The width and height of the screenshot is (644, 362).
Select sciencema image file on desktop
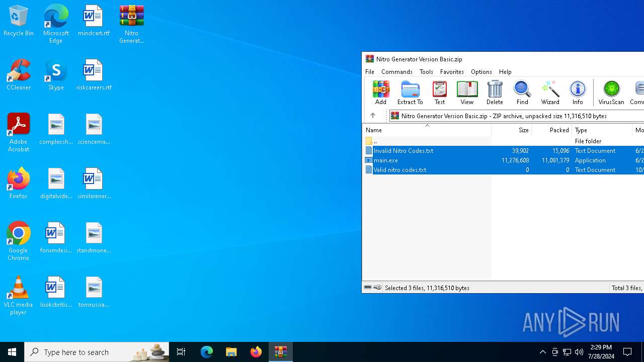pyautogui.click(x=94, y=130)
